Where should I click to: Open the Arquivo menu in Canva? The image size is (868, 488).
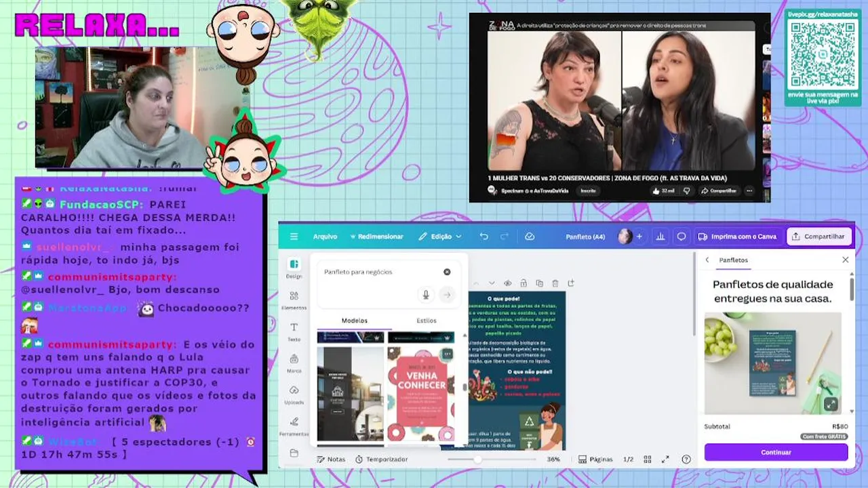pos(325,237)
